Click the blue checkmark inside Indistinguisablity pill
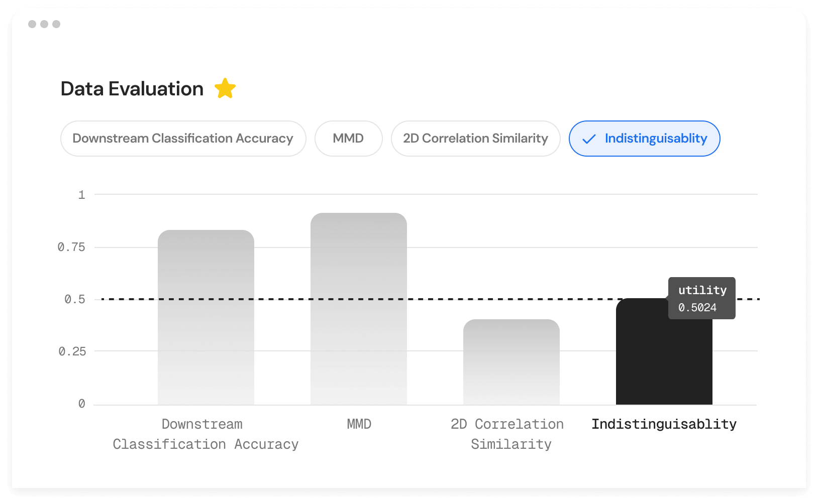 click(589, 139)
